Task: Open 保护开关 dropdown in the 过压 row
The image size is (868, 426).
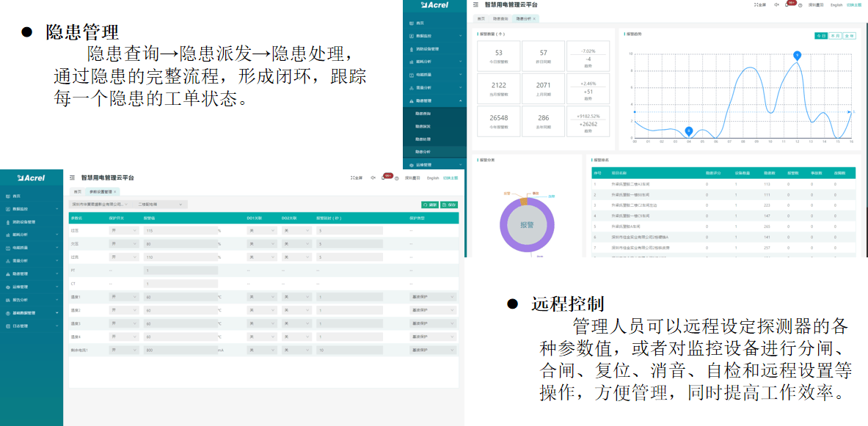Action: [124, 230]
